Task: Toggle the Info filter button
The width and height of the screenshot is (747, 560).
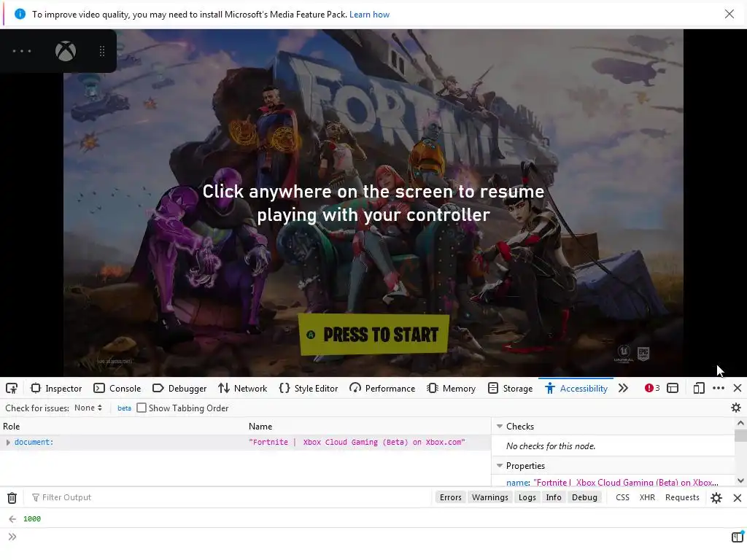Action: click(x=554, y=497)
